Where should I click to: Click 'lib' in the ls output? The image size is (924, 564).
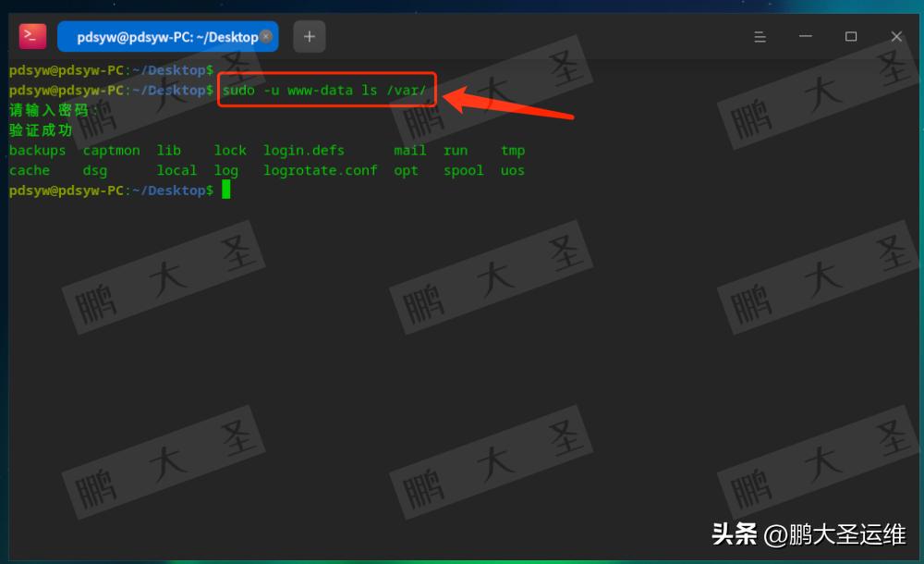(x=168, y=151)
